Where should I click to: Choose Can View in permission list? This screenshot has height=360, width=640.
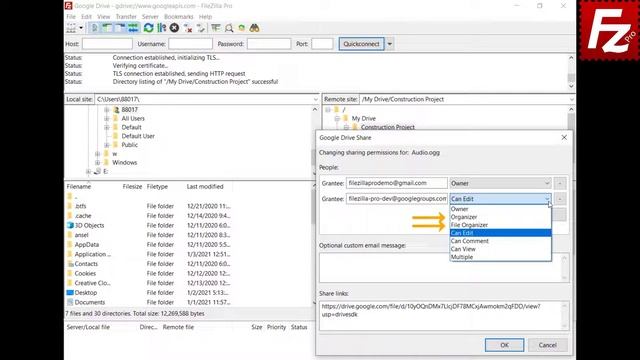[500, 249]
